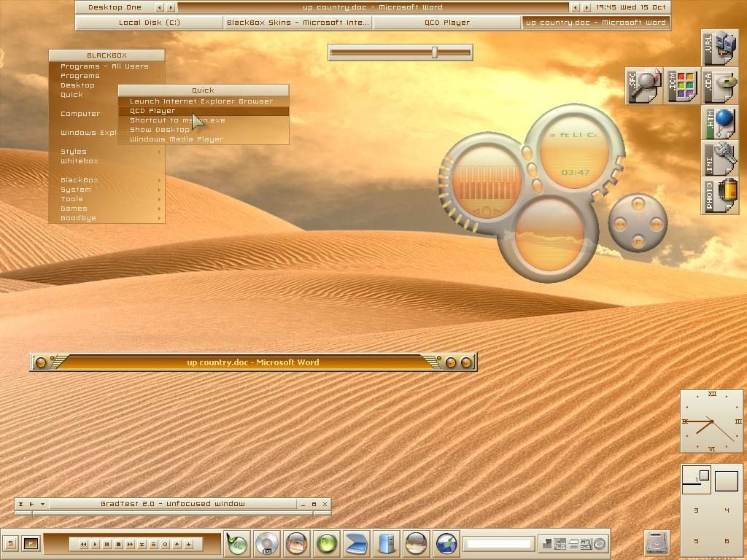Switch to BlackBox Skins Internet Explorer task
Viewport: 747px width, 560px height.
[x=298, y=23]
